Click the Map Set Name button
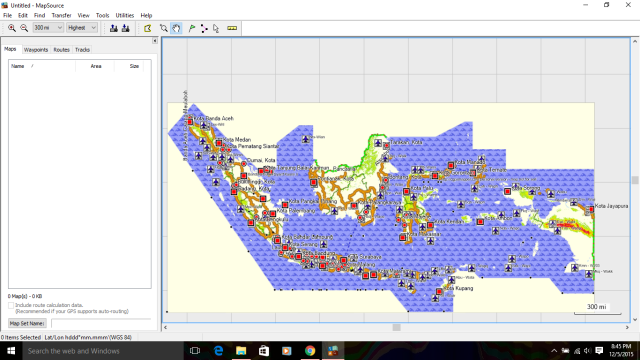This screenshot has width=640, height=360. (27, 323)
